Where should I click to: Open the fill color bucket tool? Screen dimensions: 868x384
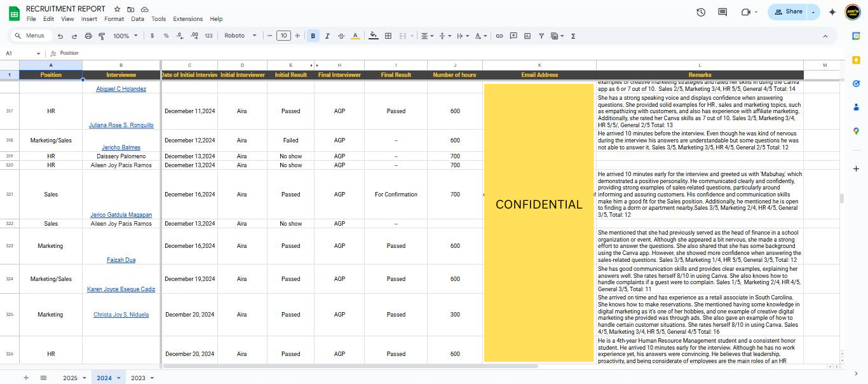pos(374,36)
